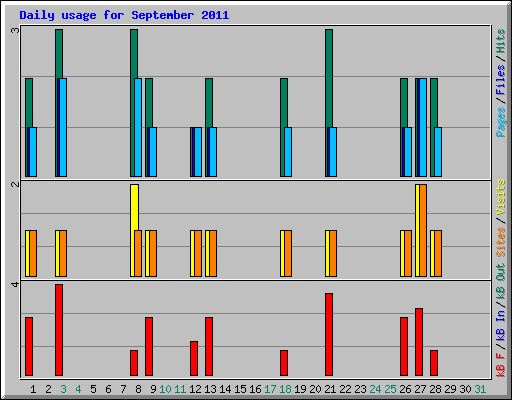Select the red kB bar for day 12

pyautogui.click(x=194, y=358)
